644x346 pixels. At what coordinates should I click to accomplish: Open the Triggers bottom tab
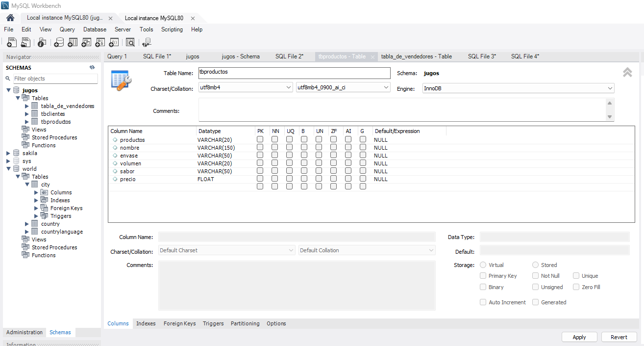(x=213, y=323)
